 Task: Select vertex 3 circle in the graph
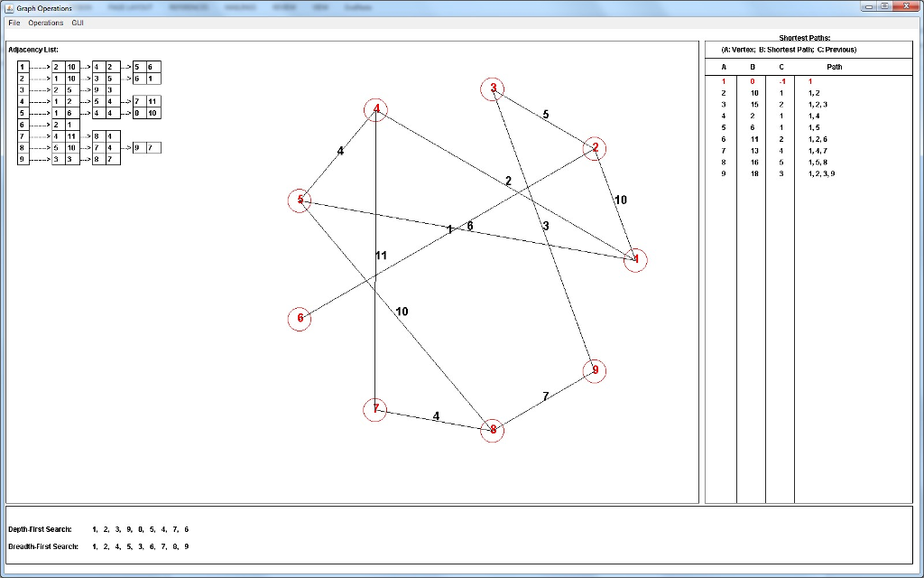[493, 89]
